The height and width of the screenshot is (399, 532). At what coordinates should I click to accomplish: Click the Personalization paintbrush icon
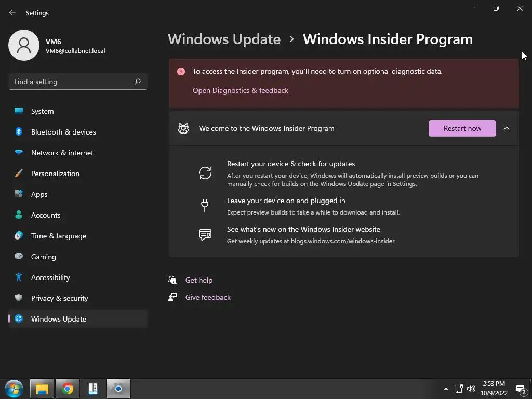coord(19,174)
